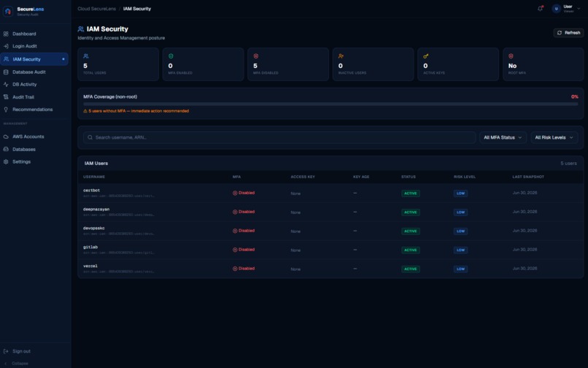Click Disabled MFA status for certbot
Screen dimensions: 588x368
(x=244, y=193)
